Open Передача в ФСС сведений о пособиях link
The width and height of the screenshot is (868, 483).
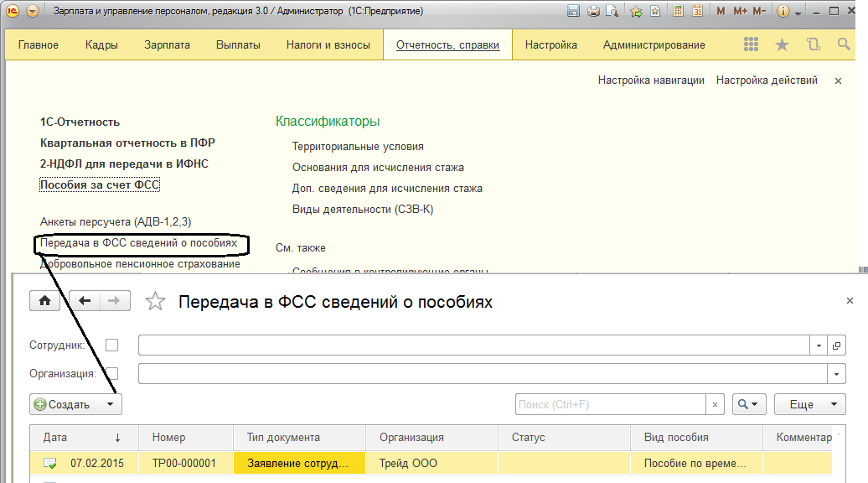pos(138,243)
